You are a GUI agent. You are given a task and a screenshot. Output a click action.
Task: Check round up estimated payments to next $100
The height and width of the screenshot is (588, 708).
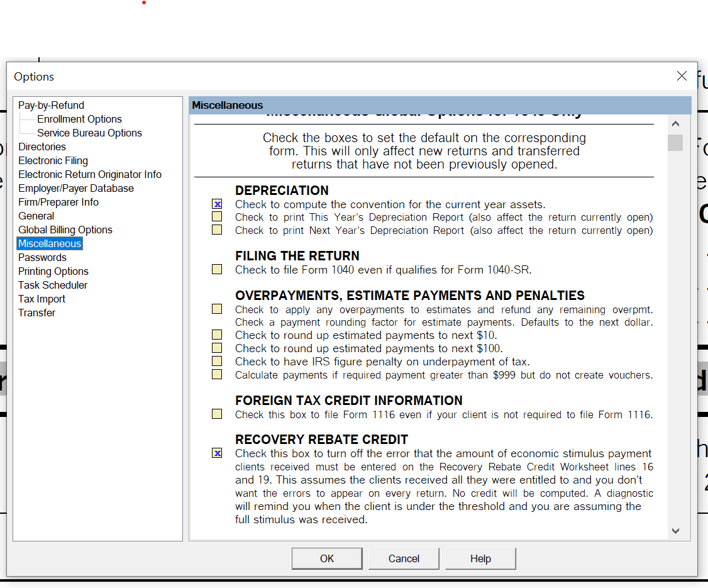(216, 348)
